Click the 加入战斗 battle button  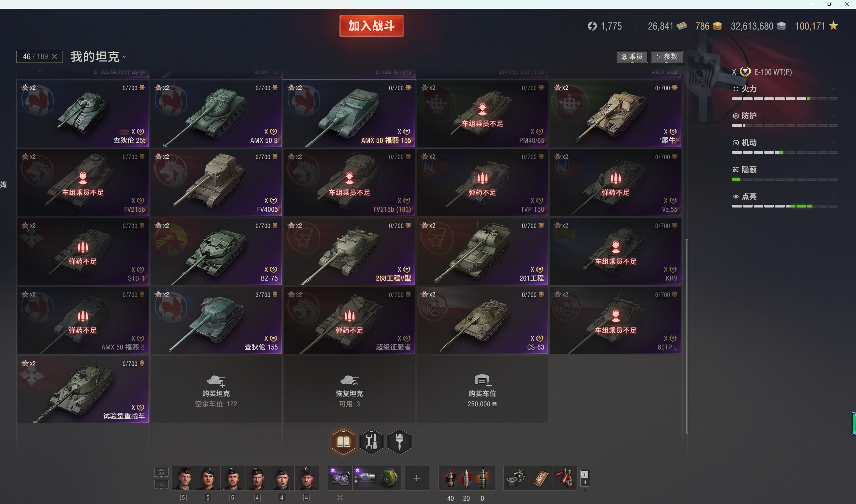coord(371,26)
